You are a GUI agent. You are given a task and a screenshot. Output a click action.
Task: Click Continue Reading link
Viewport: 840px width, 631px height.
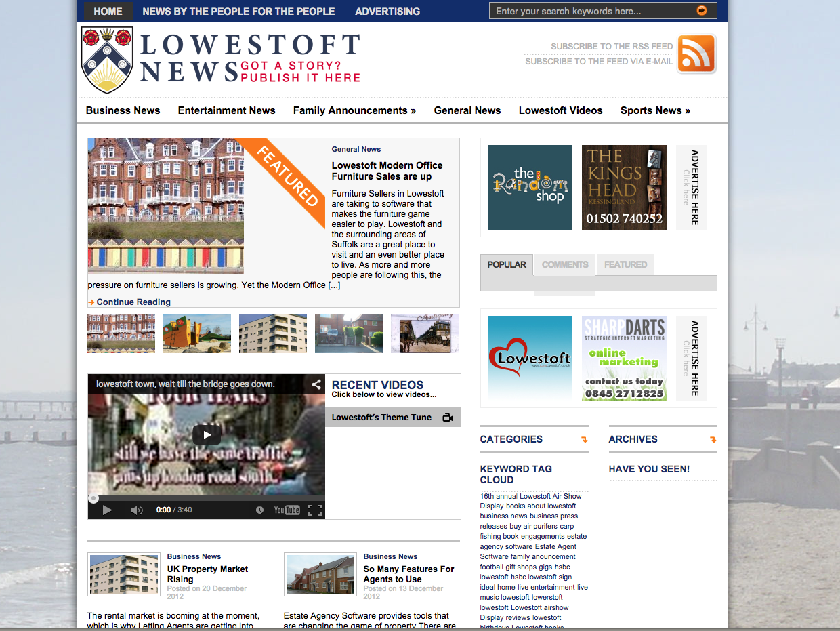point(133,302)
